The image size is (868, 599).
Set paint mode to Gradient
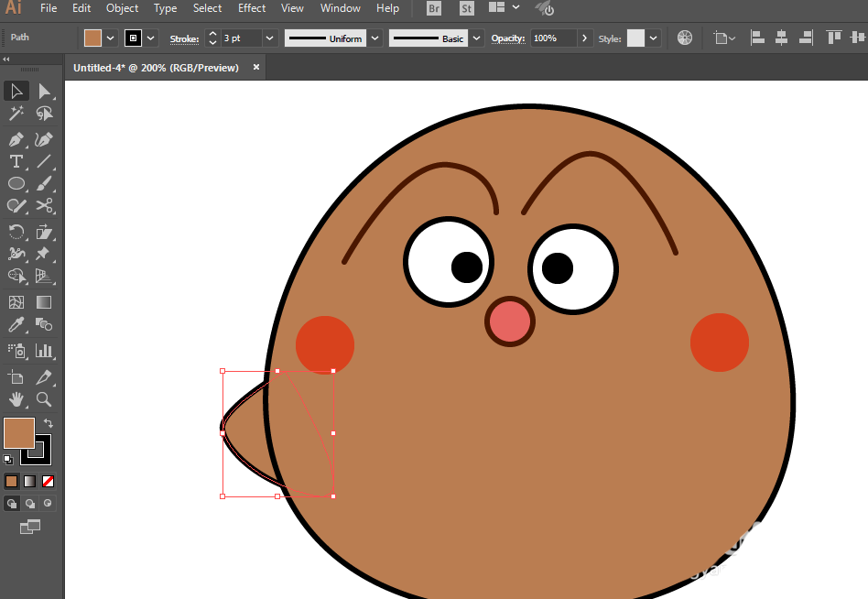30,481
